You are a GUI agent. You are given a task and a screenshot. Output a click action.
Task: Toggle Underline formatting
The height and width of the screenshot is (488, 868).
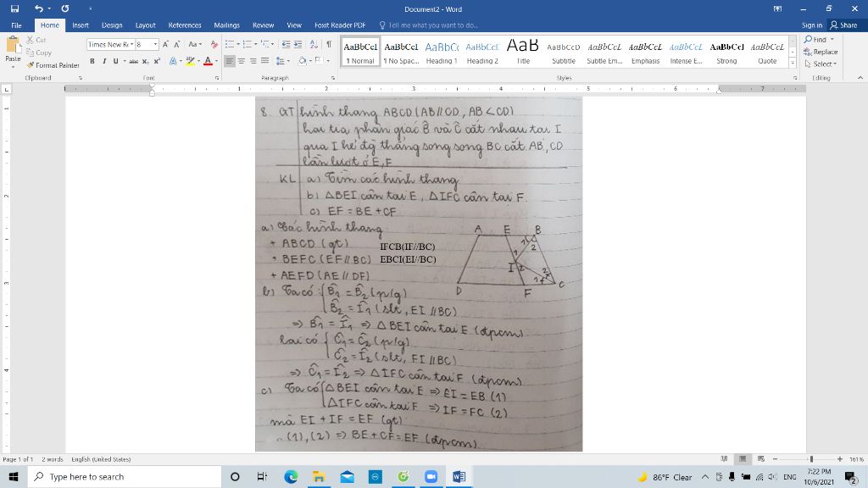click(115, 61)
